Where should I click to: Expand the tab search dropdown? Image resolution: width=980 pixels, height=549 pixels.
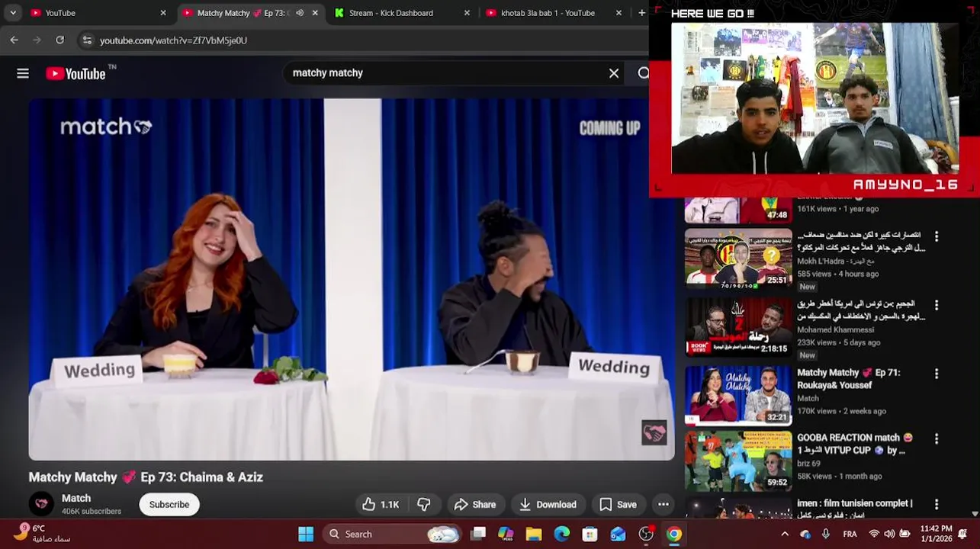click(13, 13)
